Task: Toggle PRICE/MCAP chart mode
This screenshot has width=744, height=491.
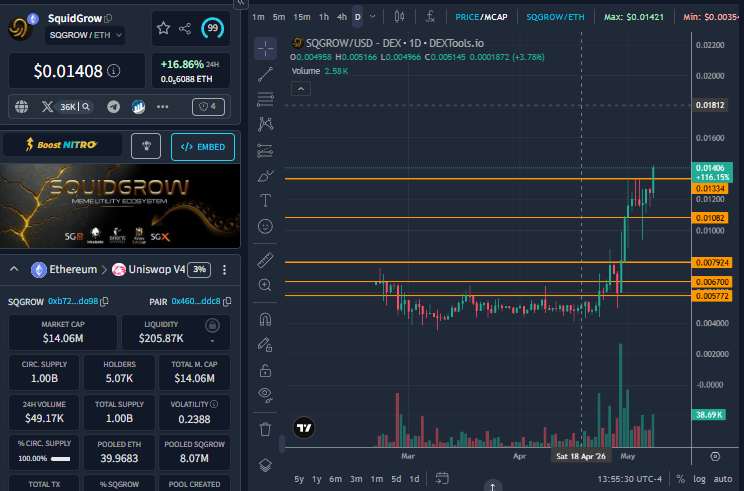Action: (481, 17)
